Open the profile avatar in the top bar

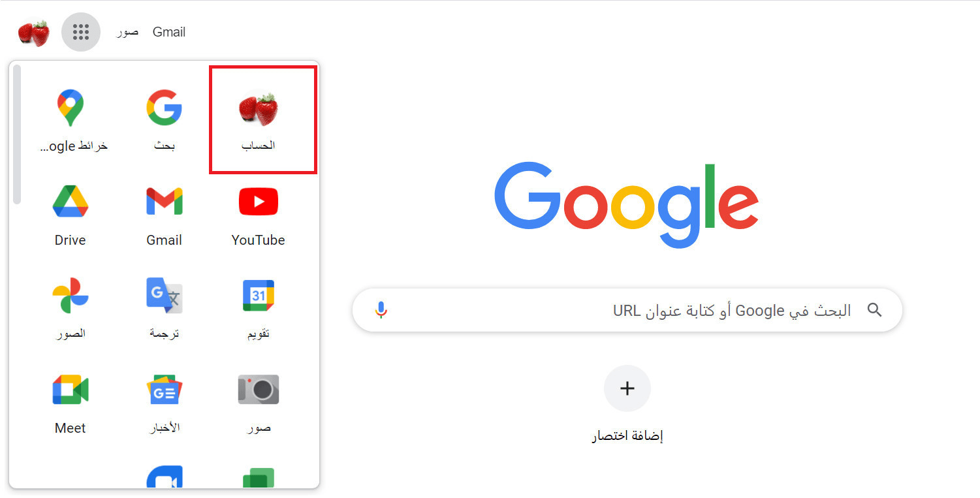point(34,33)
